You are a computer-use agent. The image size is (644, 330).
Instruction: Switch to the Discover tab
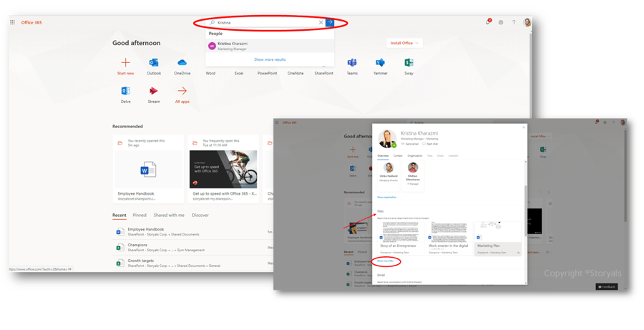[200, 215]
